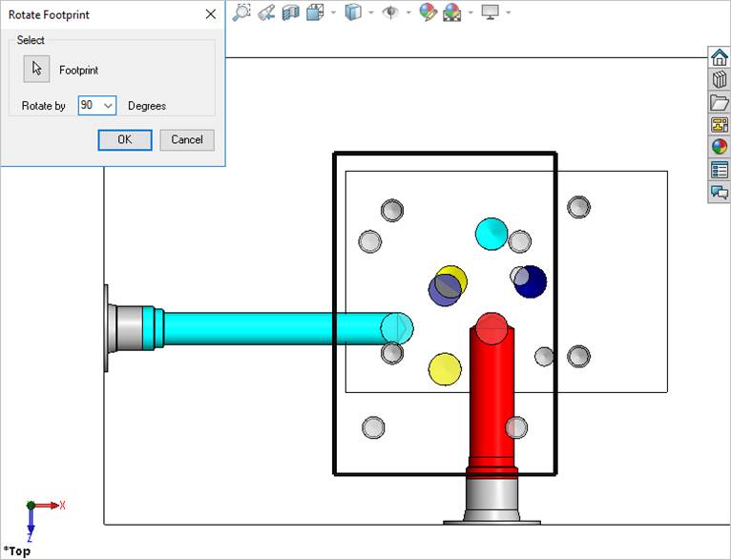The height and width of the screenshot is (560, 731).
Task: Expand the Apply Scene dropdown arrow
Action: [470, 12]
